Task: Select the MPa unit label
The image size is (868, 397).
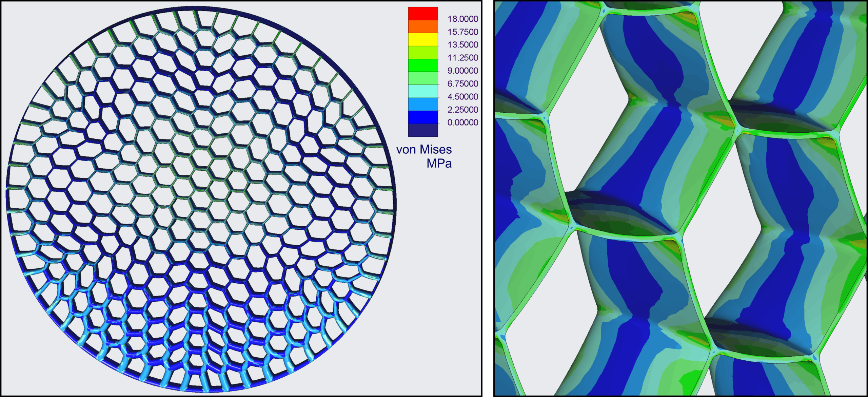Action: tap(439, 164)
